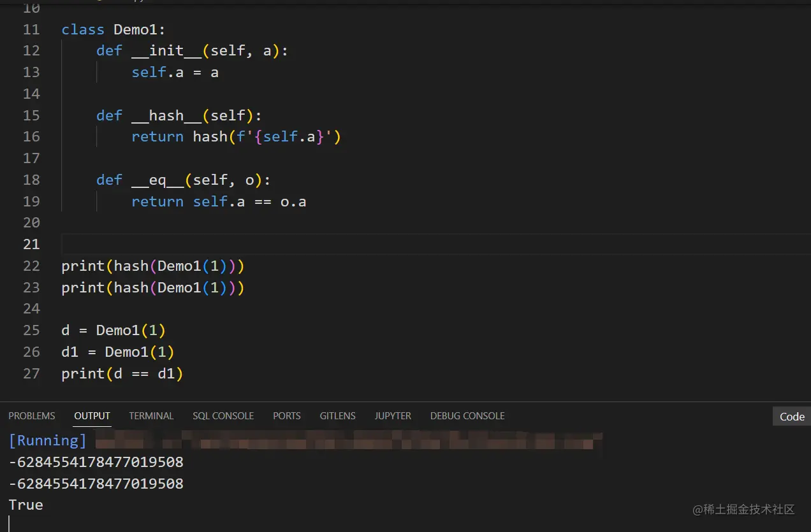Switch to the PROBLEMS panel tab

tap(32, 416)
